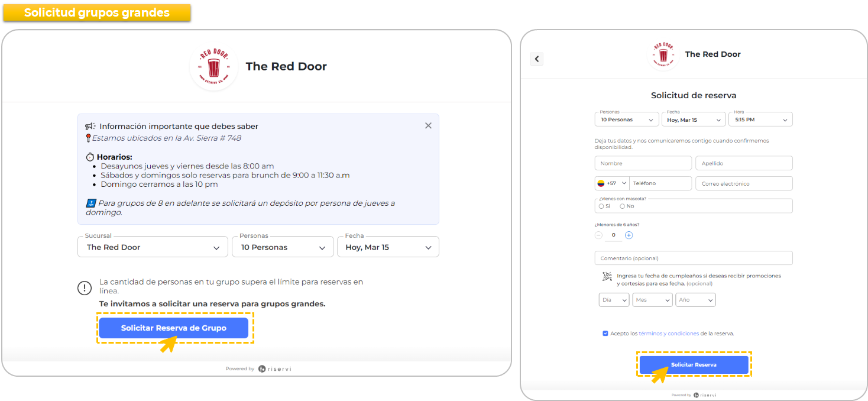Click the minors count value field
Viewport: 868px width, 401px height.
(614, 235)
